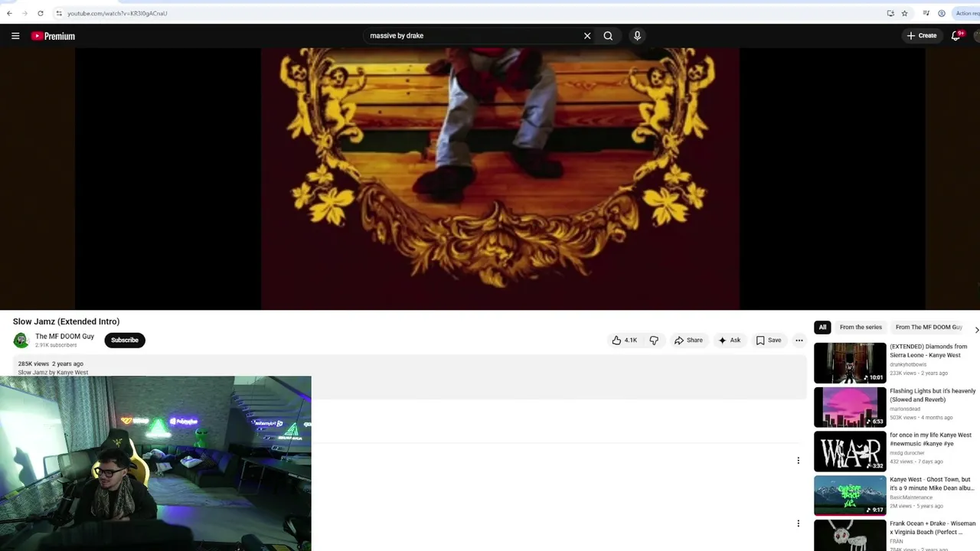Open '(EXTENDED) Diamonds from Sierra Leone' title

[x=928, y=351]
